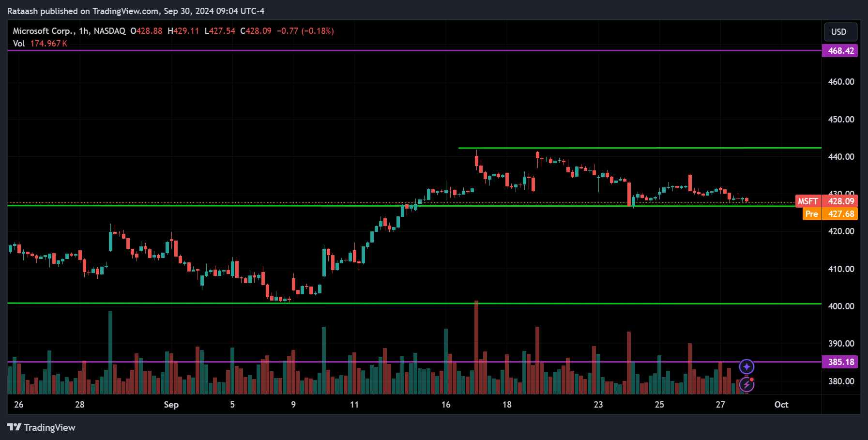Click the 26 date label on time axis
The width and height of the screenshot is (868, 440).
click(19, 405)
